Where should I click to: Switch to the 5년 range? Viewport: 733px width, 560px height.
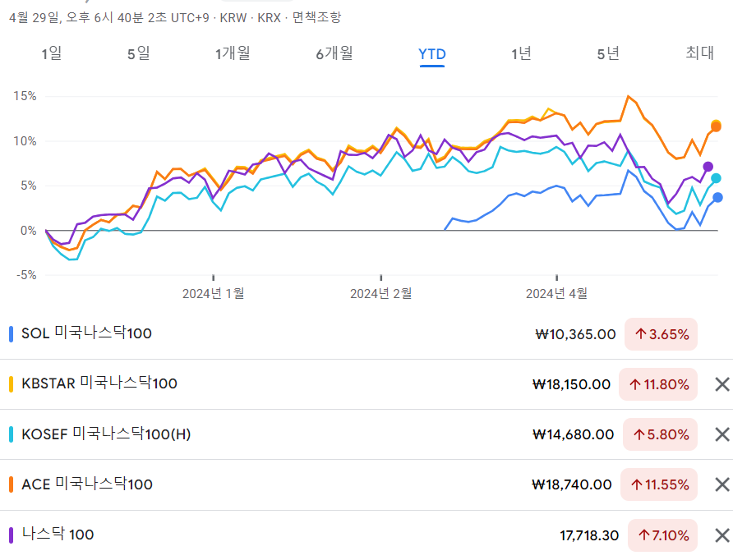click(609, 54)
